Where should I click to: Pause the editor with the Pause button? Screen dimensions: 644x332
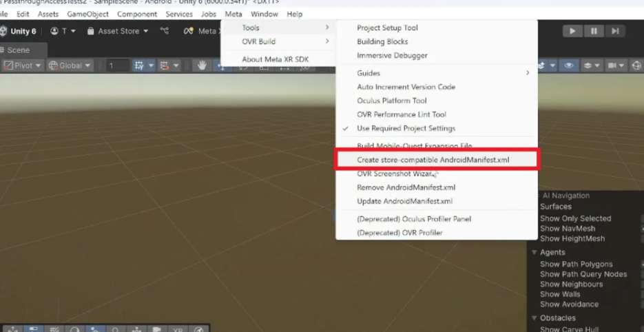pyautogui.click(x=594, y=31)
